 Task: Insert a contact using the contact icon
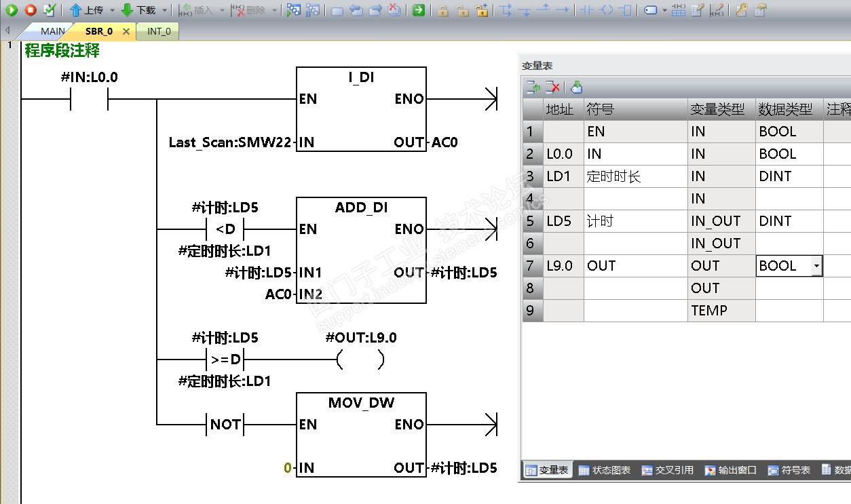(x=588, y=10)
